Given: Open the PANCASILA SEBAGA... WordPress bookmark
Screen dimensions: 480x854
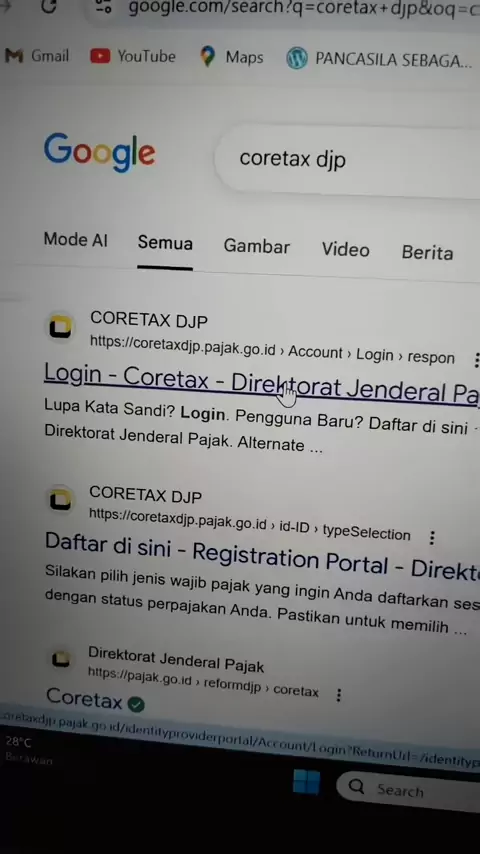Looking at the screenshot, I should [379, 59].
